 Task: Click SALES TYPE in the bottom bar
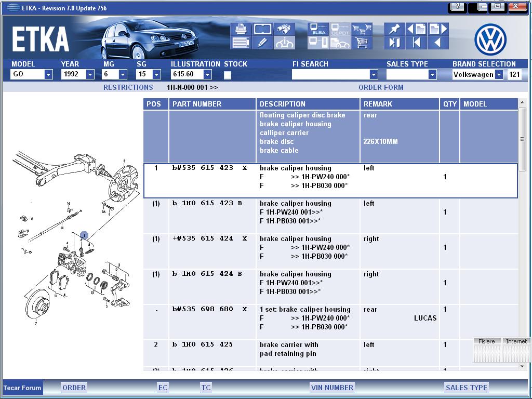point(467,388)
